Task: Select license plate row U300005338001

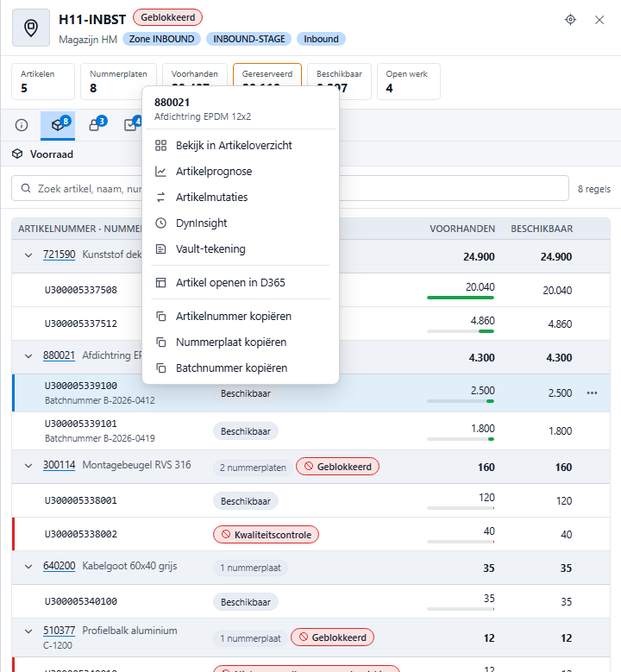Action: (x=310, y=500)
